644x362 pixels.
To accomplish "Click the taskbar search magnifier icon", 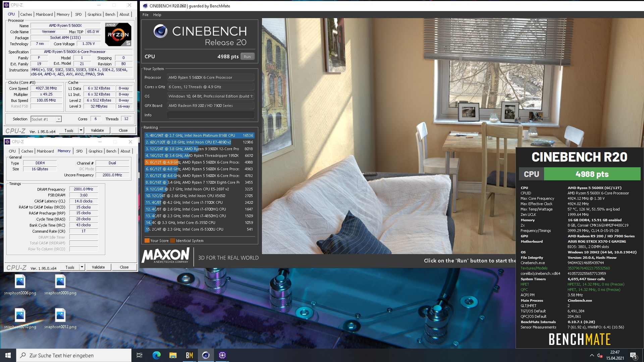I will [x=23, y=355].
